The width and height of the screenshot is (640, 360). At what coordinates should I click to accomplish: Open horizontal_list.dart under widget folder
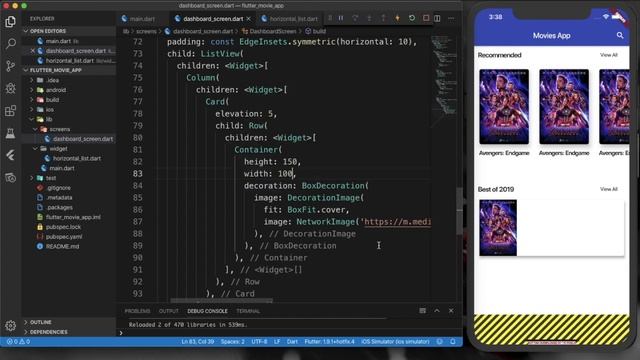77,158
